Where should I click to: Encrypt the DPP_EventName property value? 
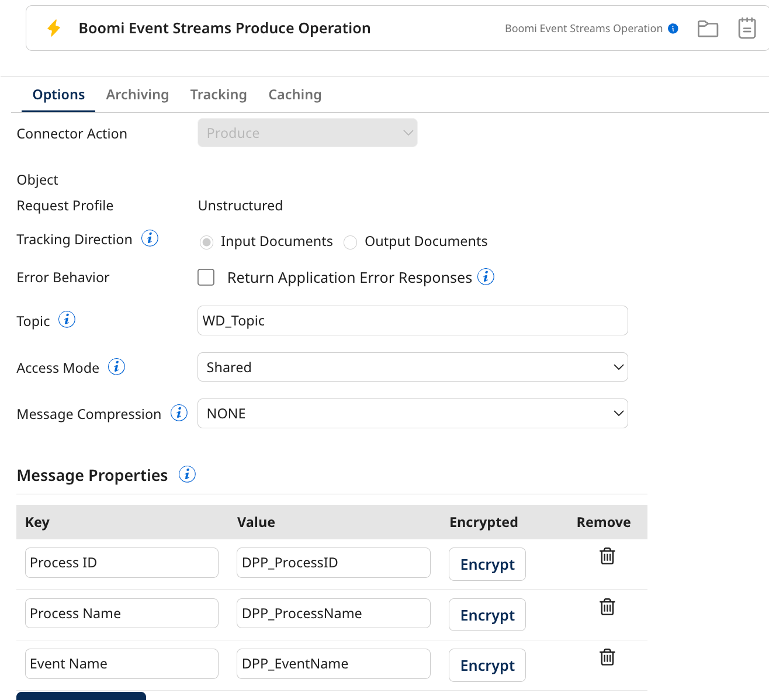(487, 665)
